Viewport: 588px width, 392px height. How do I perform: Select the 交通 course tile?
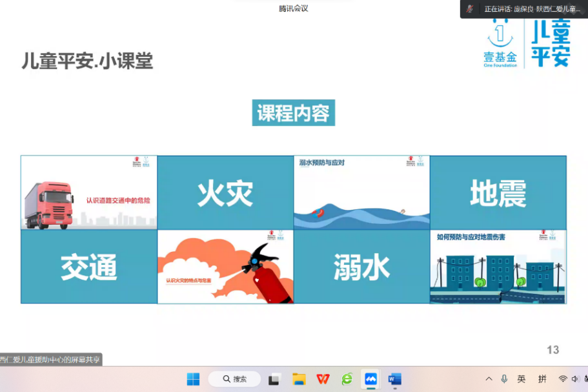coord(89,267)
